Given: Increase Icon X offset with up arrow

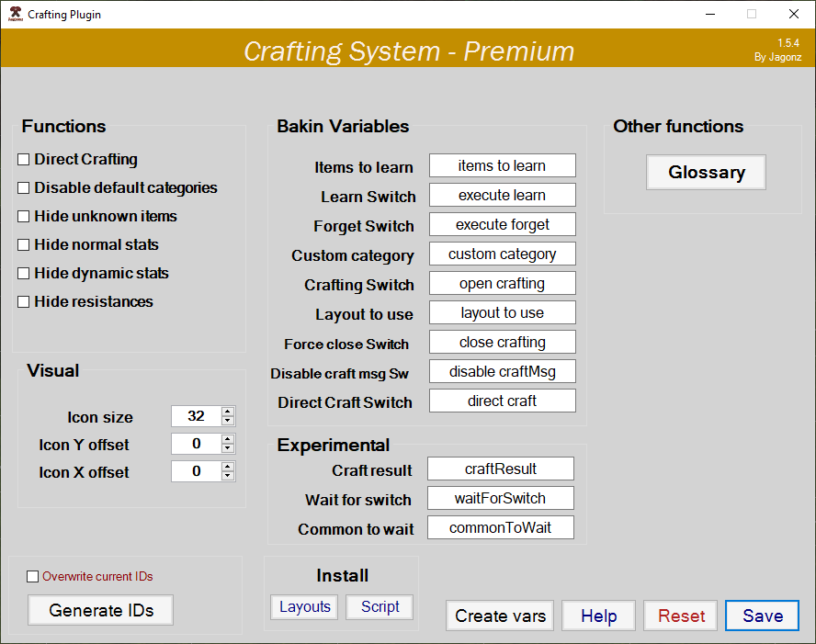Looking at the screenshot, I should (x=227, y=467).
